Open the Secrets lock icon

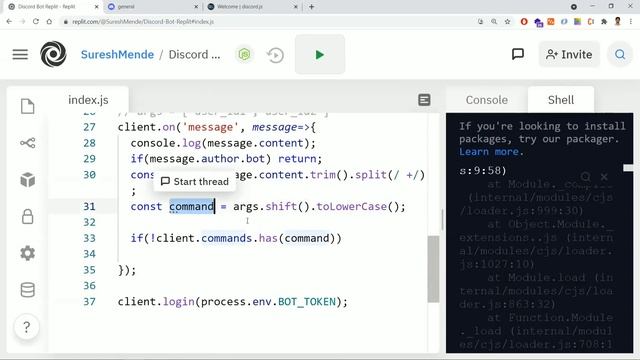coord(27,216)
